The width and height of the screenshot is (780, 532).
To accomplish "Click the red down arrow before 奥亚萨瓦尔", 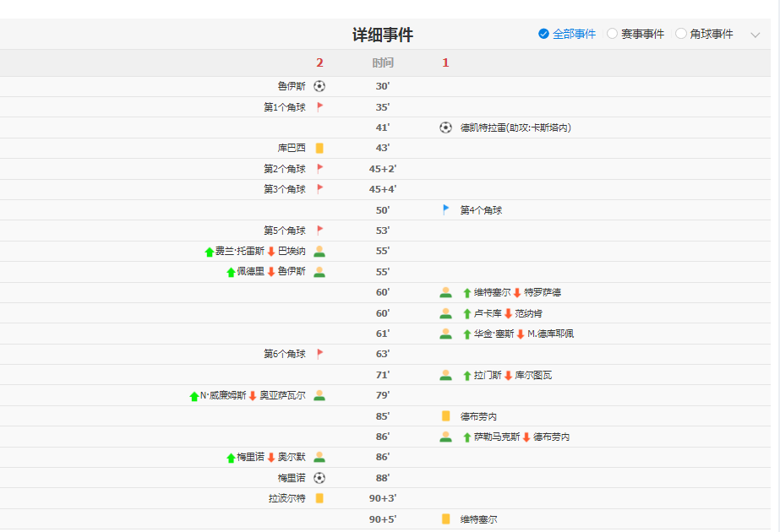I will (x=253, y=396).
